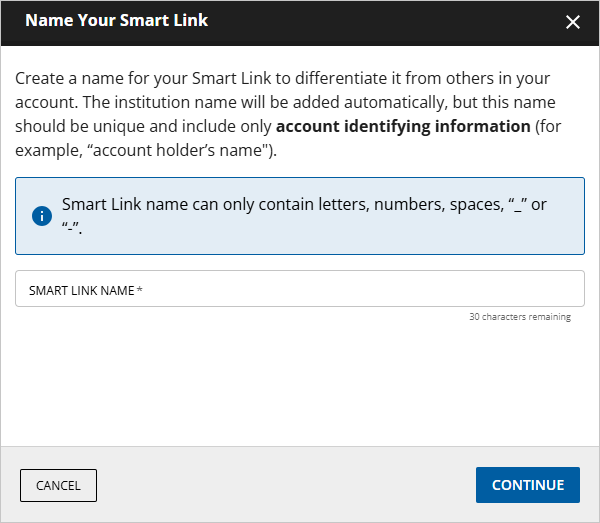This screenshot has height=523, width=600.
Task: Click the allowed characters message in info banner
Action: coord(300,204)
